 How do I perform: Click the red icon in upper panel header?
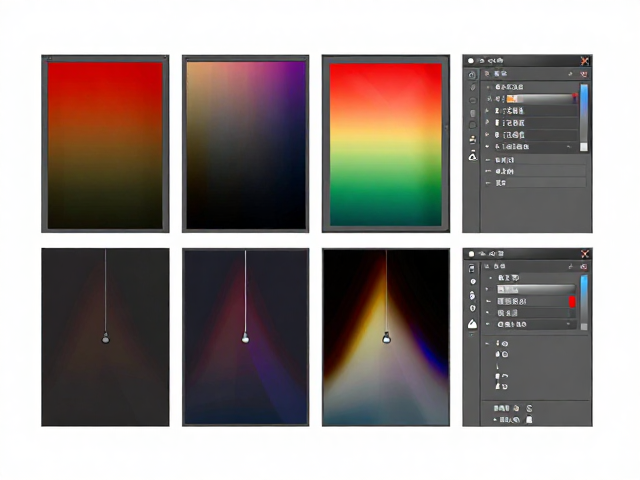coord(584,74)
